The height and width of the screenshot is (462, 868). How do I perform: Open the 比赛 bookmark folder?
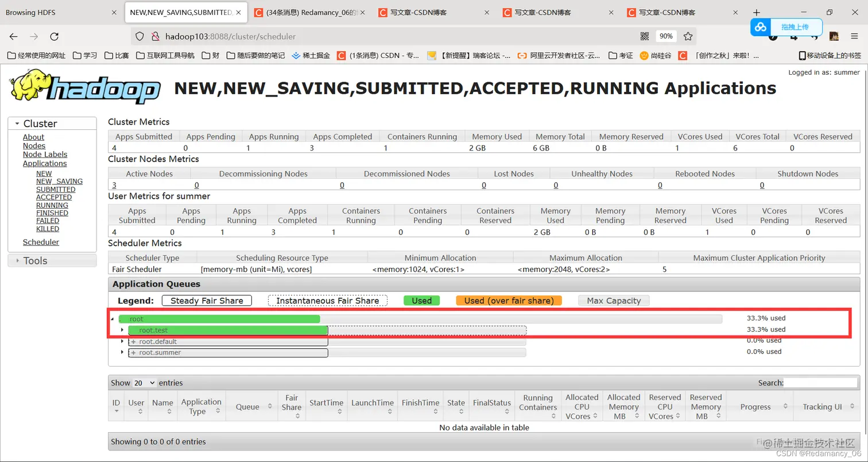[x=117, y=56]
